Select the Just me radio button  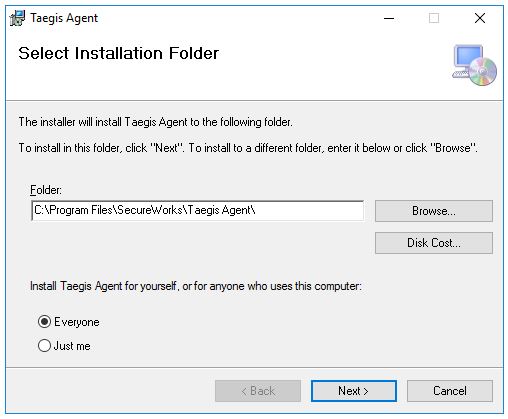click(44, 346)
